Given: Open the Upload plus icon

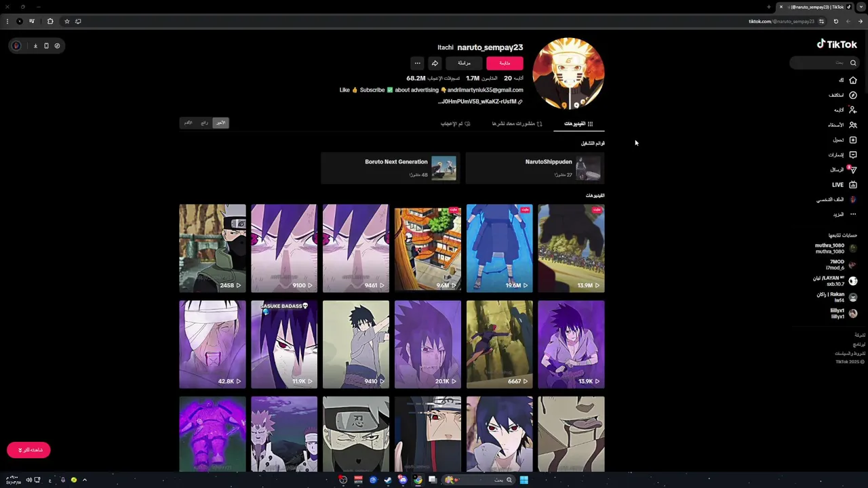Looking at the screenshot, I should point(853,140).
